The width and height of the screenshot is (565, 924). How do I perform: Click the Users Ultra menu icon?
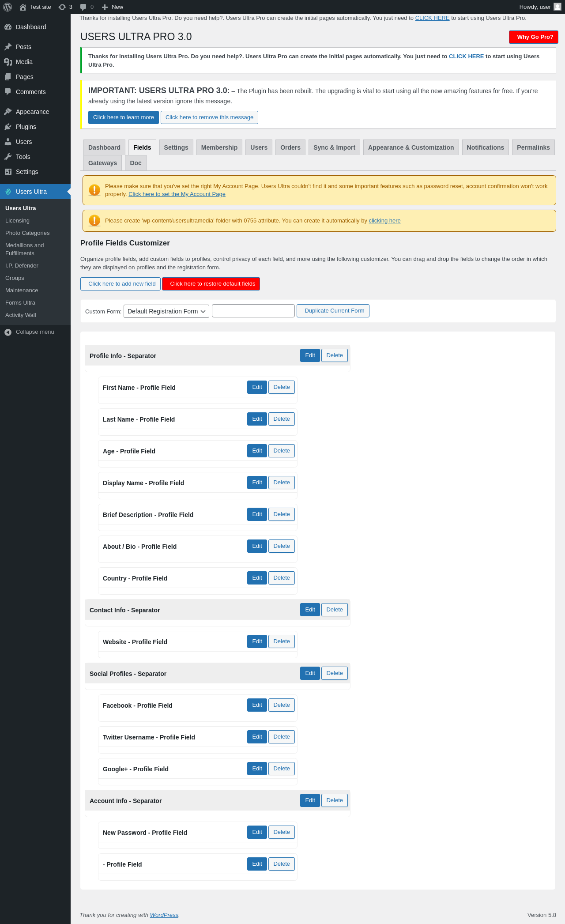pyautogui.click(x=8, y=192)
